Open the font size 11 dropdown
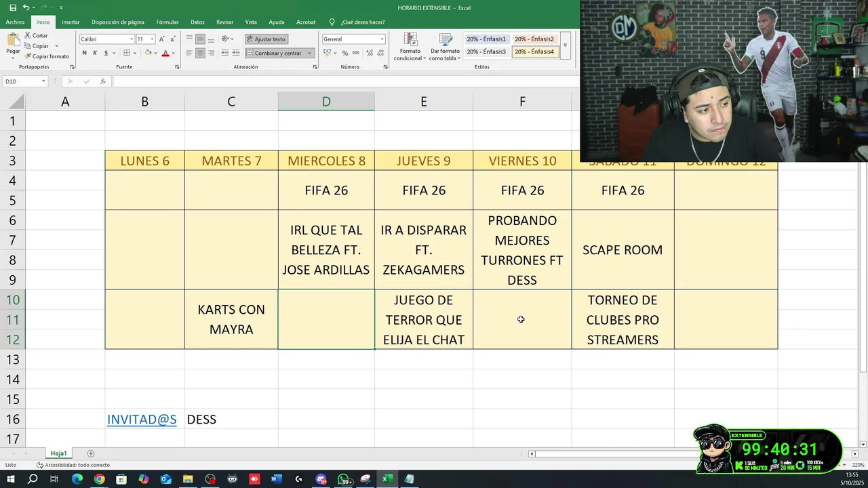This screenshot has width=868, height=488. point(152,39)
